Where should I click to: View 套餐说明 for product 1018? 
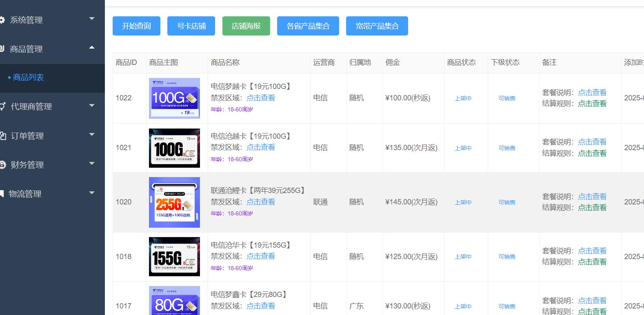pos(592,251)
